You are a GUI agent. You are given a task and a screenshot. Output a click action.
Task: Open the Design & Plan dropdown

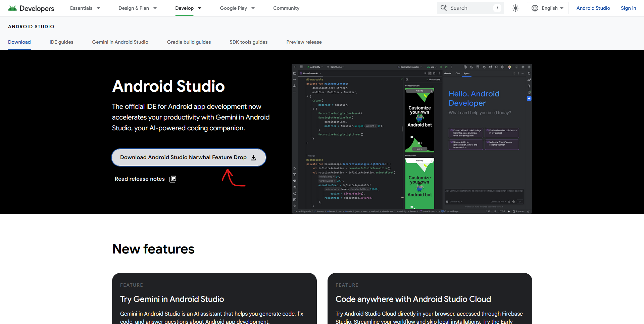(x=137, y=8)
